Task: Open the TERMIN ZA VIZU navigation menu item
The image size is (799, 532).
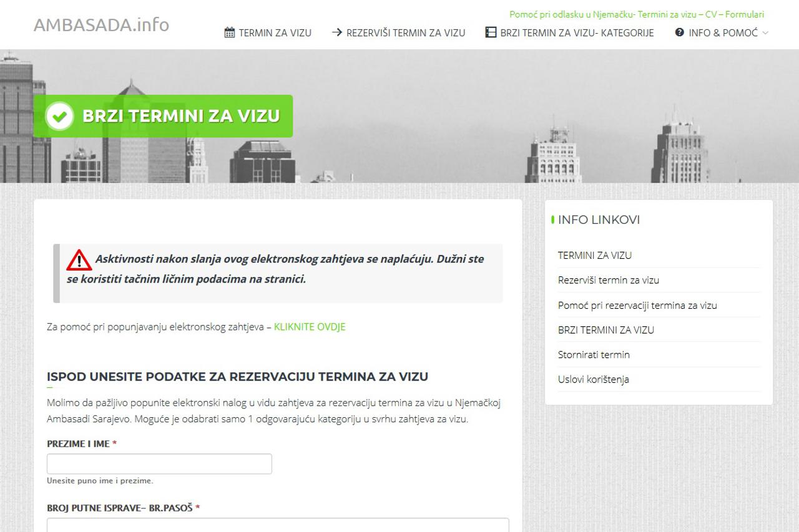Action: point(273,32)
